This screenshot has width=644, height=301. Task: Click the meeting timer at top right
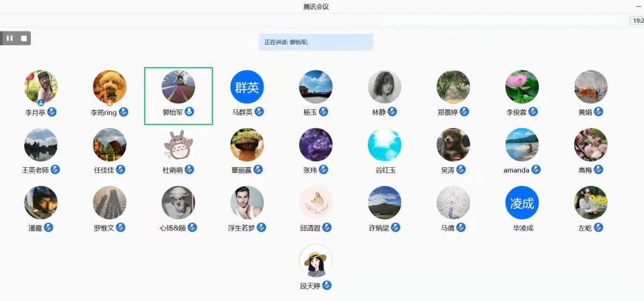tap(637, 20)
